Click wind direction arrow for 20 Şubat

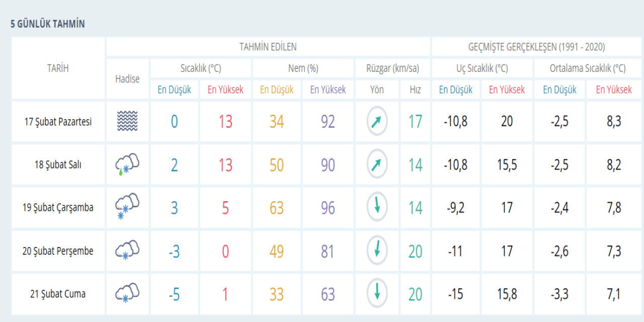click(377, 250)
